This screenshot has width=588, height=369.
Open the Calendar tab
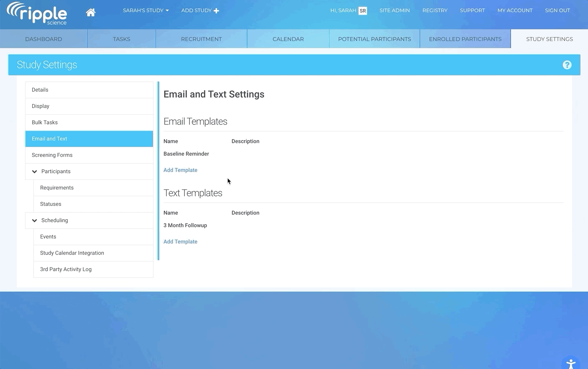click(288, 39)
